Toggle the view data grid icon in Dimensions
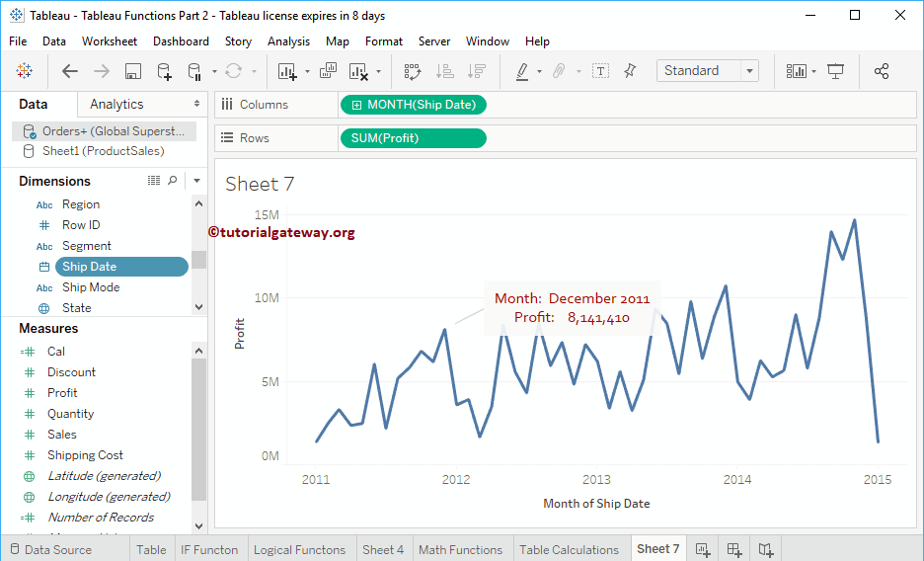 pos(154,181)
